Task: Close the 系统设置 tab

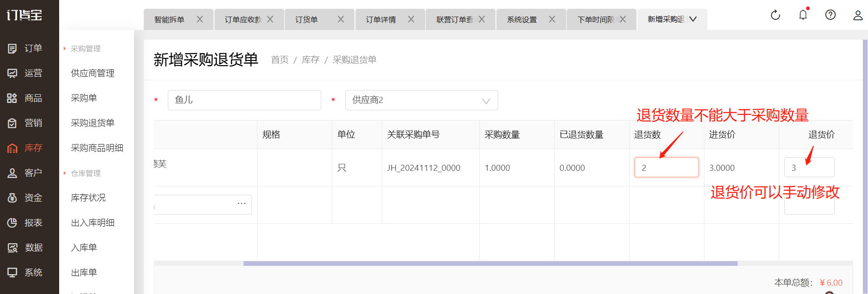Action: pos(552,19)
